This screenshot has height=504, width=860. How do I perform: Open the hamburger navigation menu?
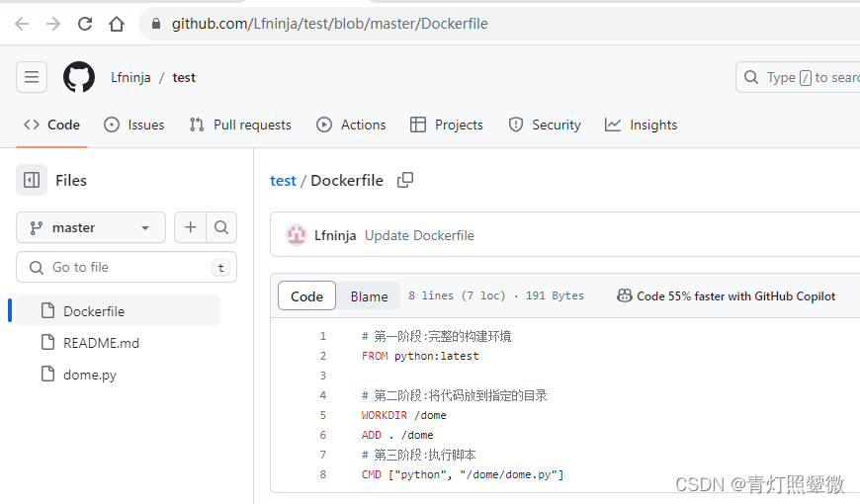32,77
